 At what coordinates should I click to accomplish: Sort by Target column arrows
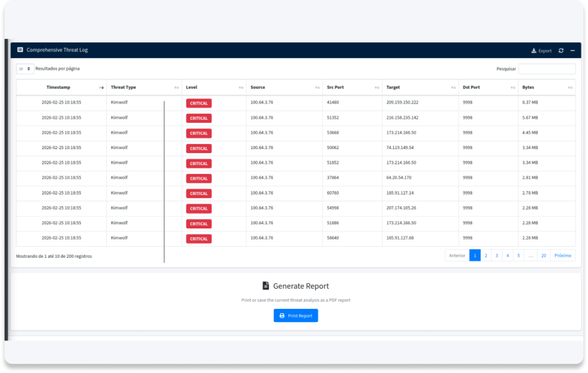coord(453,88)
